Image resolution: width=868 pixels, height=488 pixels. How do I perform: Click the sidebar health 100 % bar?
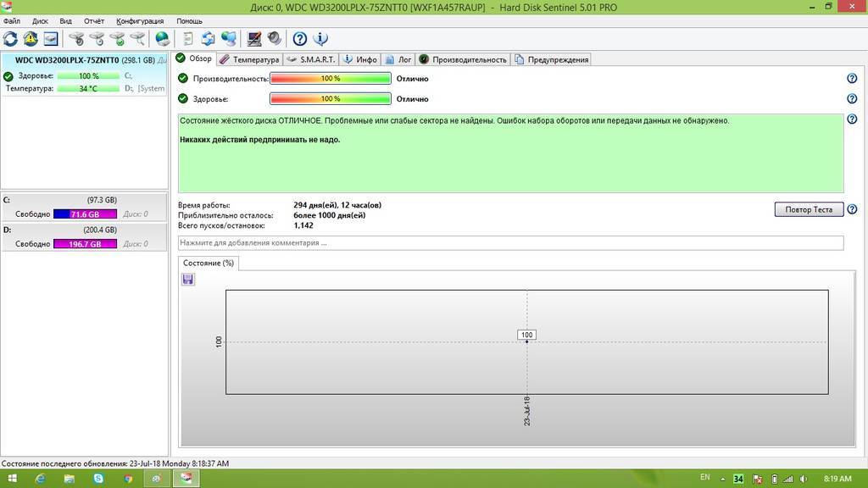[x=88, y=75]
